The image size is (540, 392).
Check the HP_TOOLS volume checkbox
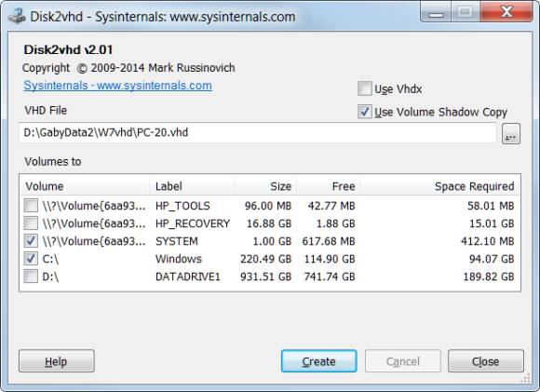point(31,206)
